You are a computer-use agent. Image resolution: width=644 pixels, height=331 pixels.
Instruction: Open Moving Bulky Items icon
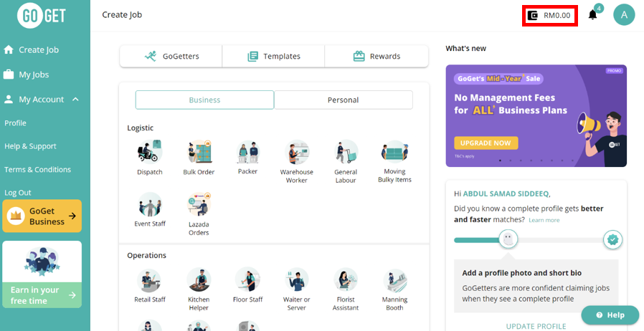coord(394,152)
